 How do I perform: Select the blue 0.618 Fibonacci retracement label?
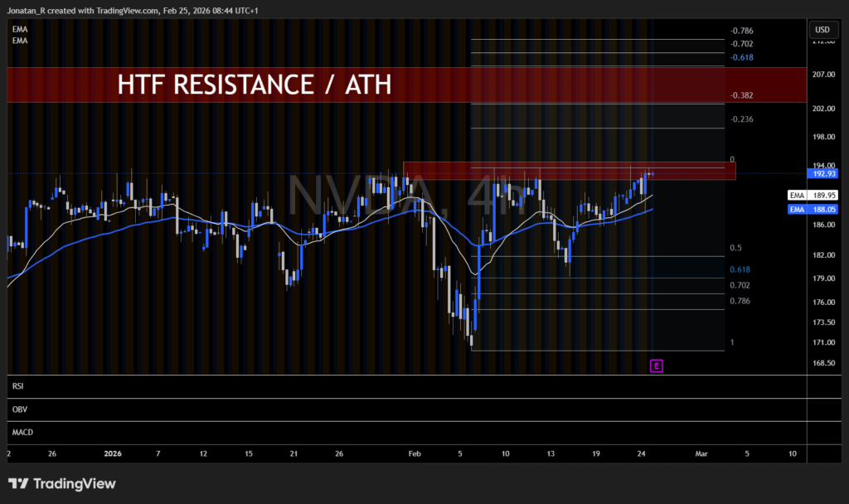point(740,269)
